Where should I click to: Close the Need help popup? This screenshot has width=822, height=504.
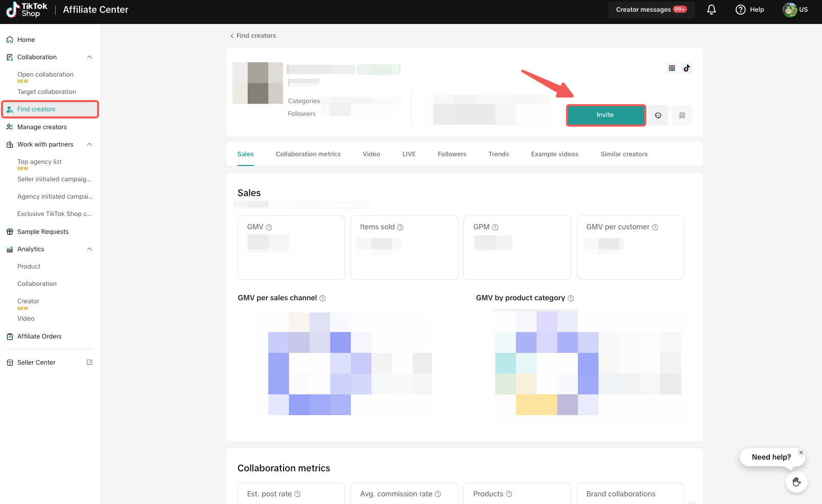click(801, 452)
